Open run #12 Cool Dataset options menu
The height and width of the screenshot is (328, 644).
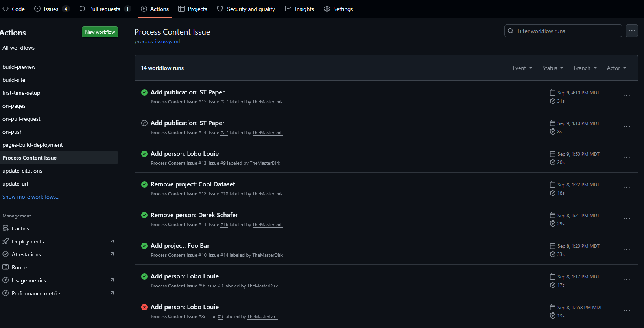click(x=627, y=188)
